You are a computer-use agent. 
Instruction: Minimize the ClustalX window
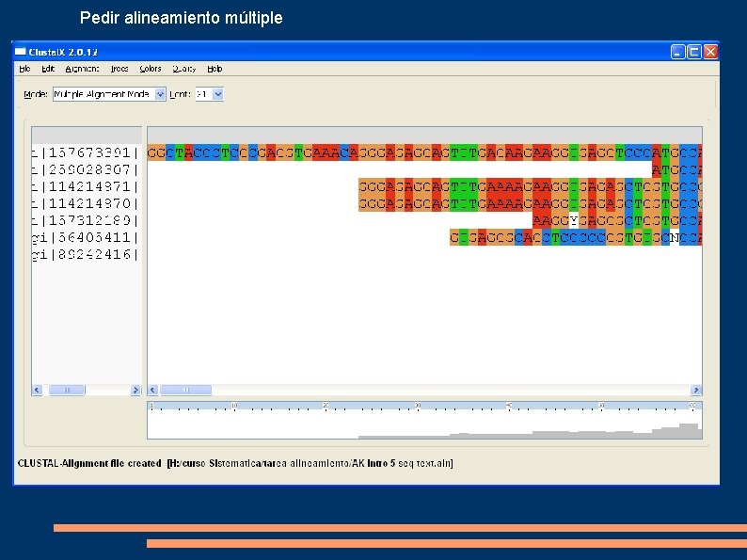tap(678, 52)
